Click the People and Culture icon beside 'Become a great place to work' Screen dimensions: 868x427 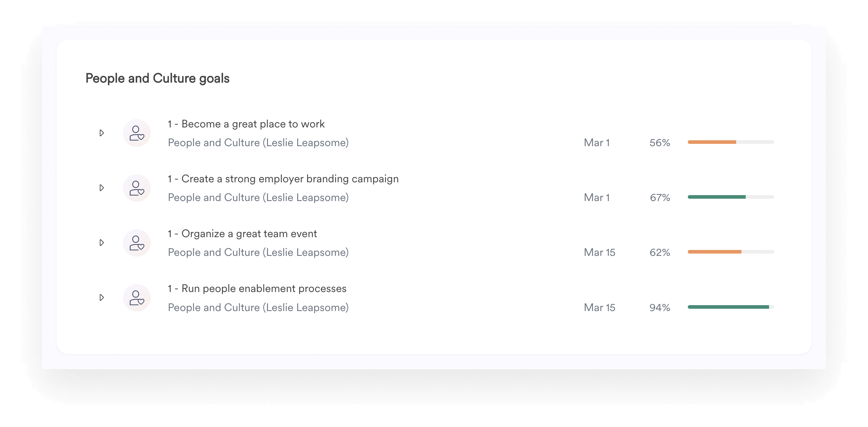pyautogui.click(x=136, y=133)
